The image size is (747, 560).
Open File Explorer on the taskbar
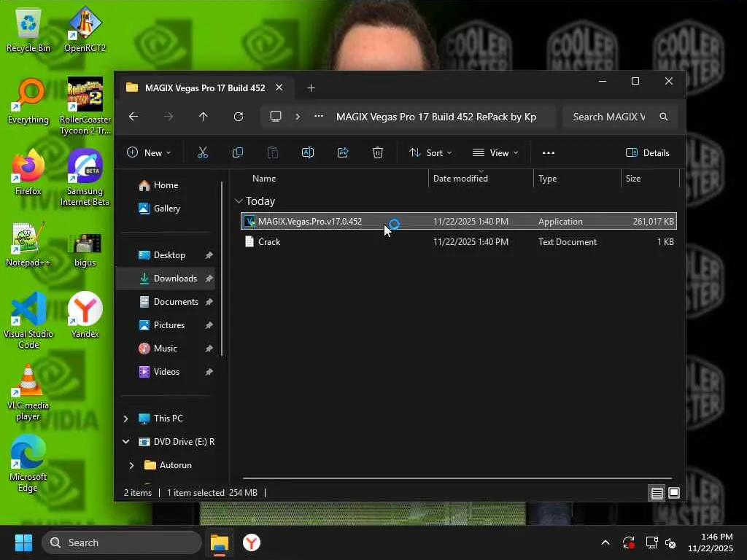[220, 542]
